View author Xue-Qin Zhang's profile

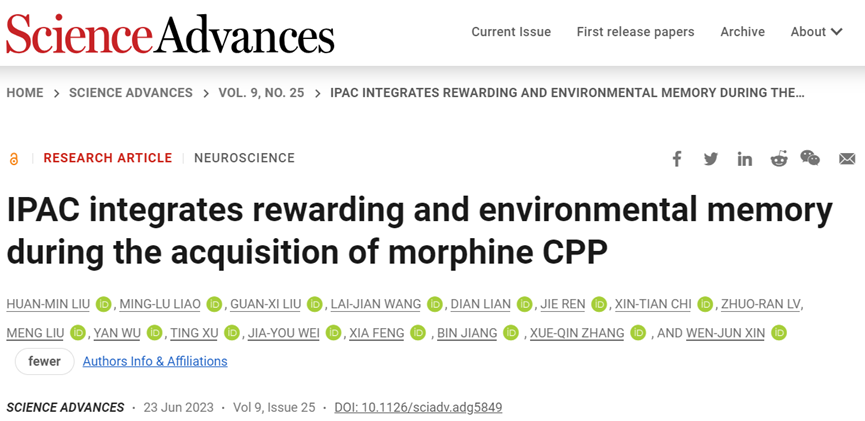pyautogui.click(x=577, y=333)
